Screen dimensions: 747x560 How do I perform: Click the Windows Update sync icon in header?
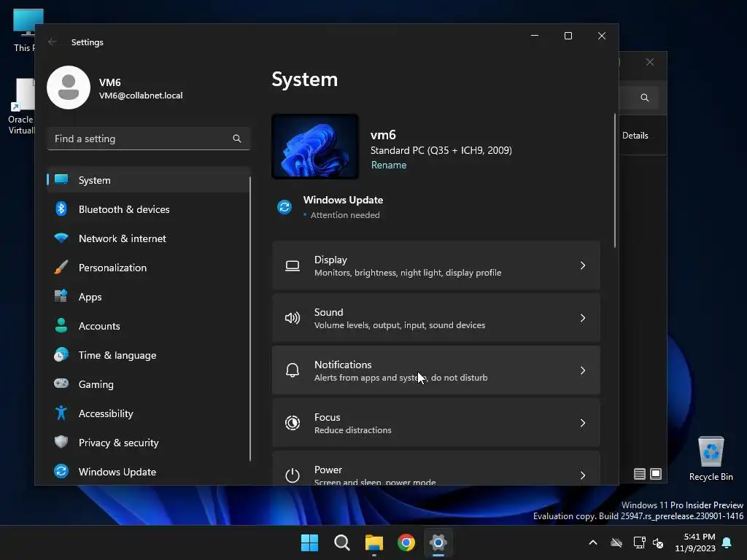click(x=285, y=207)
